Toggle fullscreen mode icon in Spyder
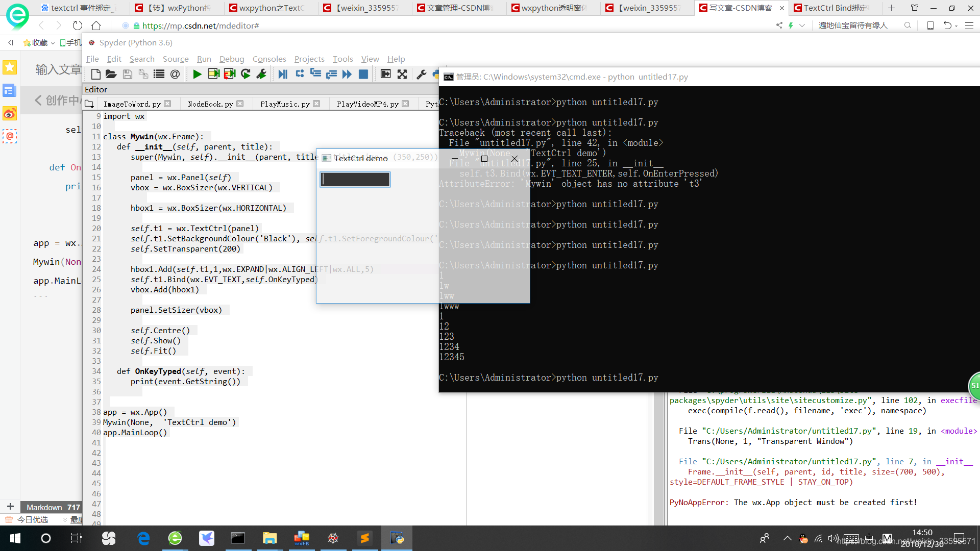The width and height of the screenshot is (980, 551). pos(402,74)
